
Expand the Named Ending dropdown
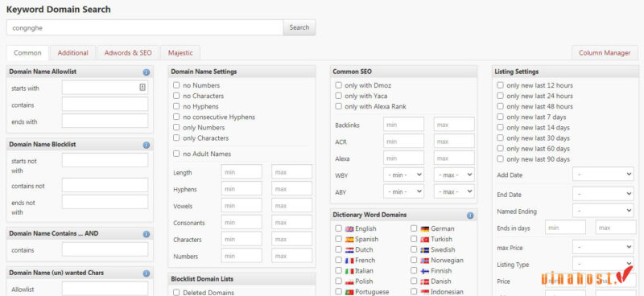[x=603, y=211]
